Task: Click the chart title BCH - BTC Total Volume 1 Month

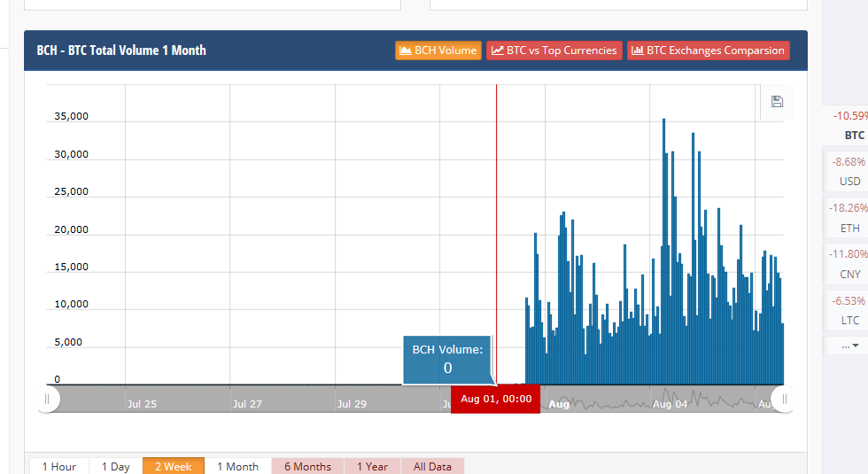Action: pos(121,51)
